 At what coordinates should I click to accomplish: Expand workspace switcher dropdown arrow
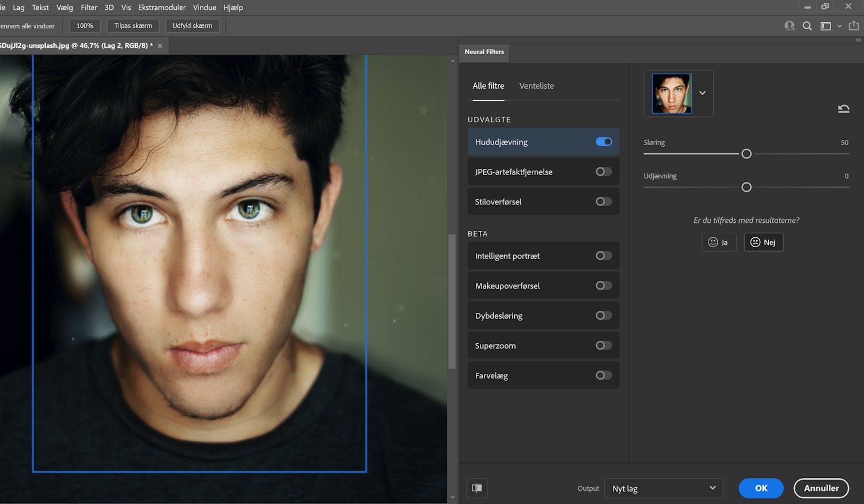click(x=839, y=26)
